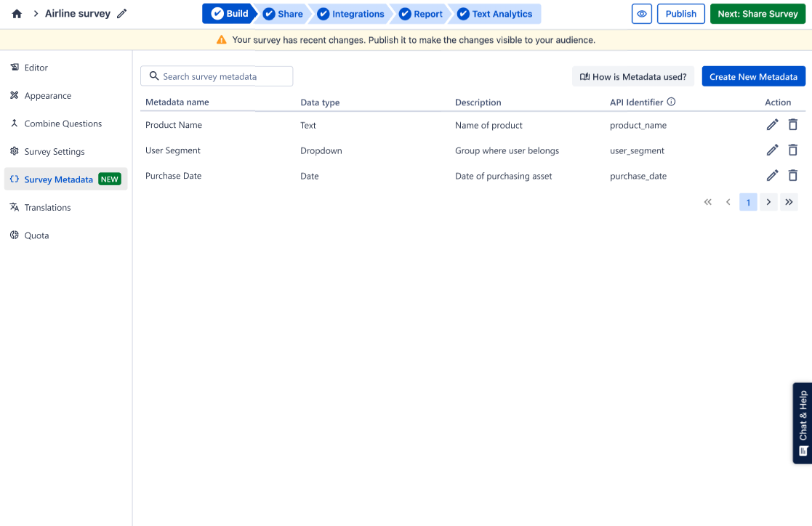Switch to the Share step tab
This screenshot has height=526, width=812.
284,14
